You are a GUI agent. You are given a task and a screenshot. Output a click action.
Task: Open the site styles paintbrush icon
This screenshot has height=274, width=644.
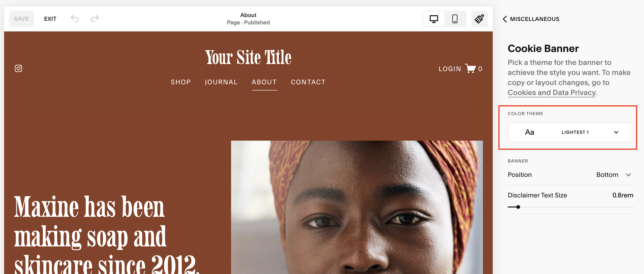(479, 19)
